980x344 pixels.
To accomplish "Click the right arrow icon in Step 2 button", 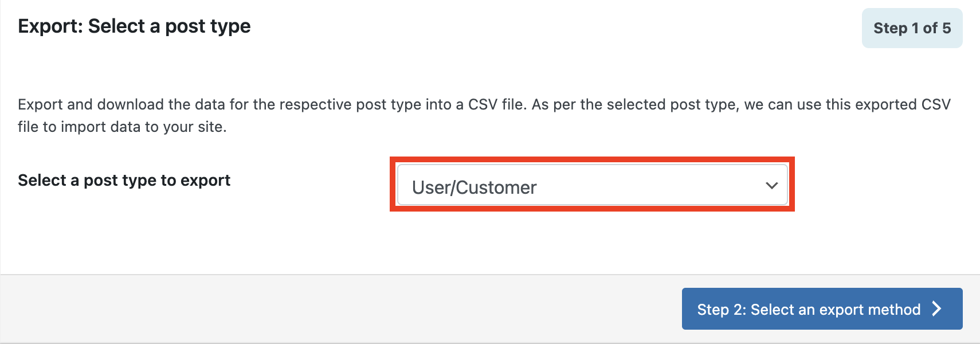I will pos(937,308).
